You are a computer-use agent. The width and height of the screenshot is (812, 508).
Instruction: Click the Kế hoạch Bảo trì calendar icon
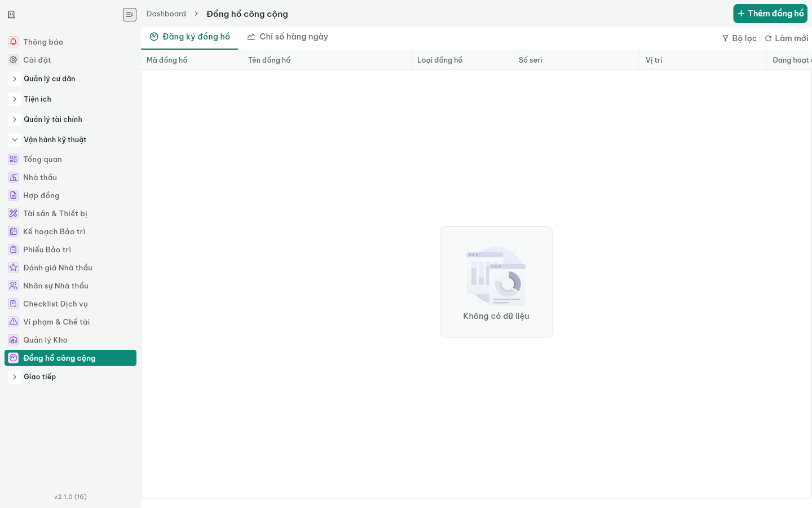click(14, 231)
